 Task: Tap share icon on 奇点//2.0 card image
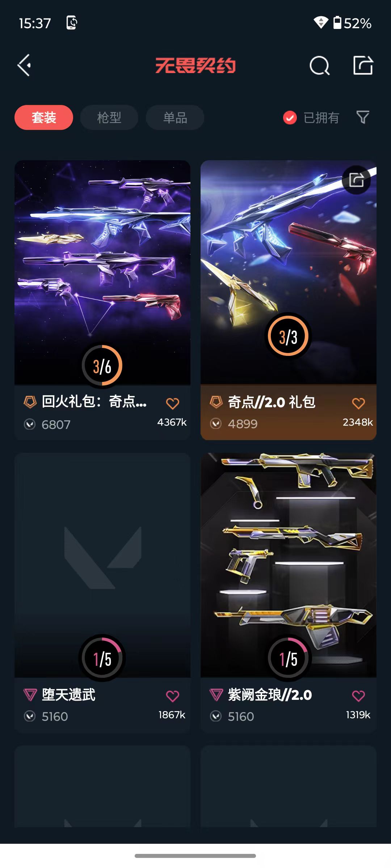[357, 180]
